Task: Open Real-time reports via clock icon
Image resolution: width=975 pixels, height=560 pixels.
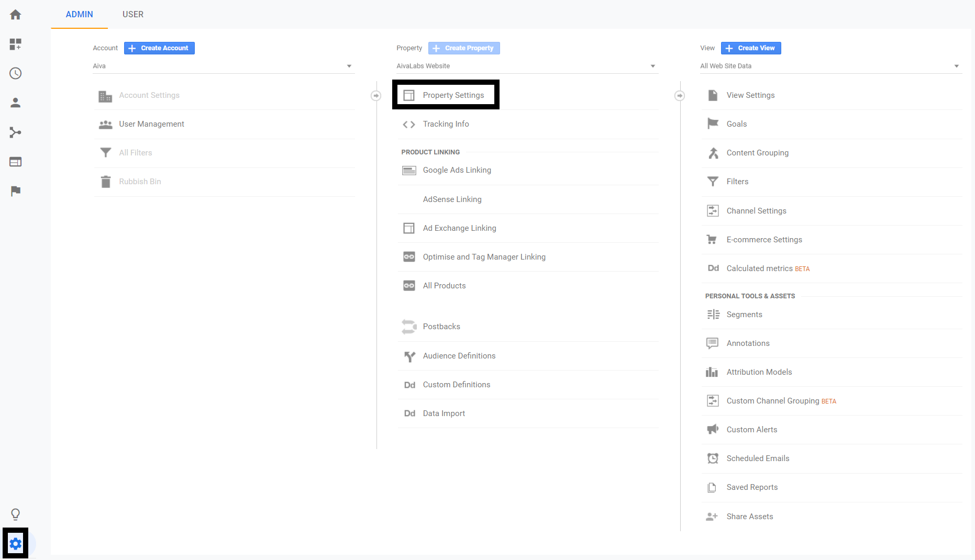Action: (15, 73)
